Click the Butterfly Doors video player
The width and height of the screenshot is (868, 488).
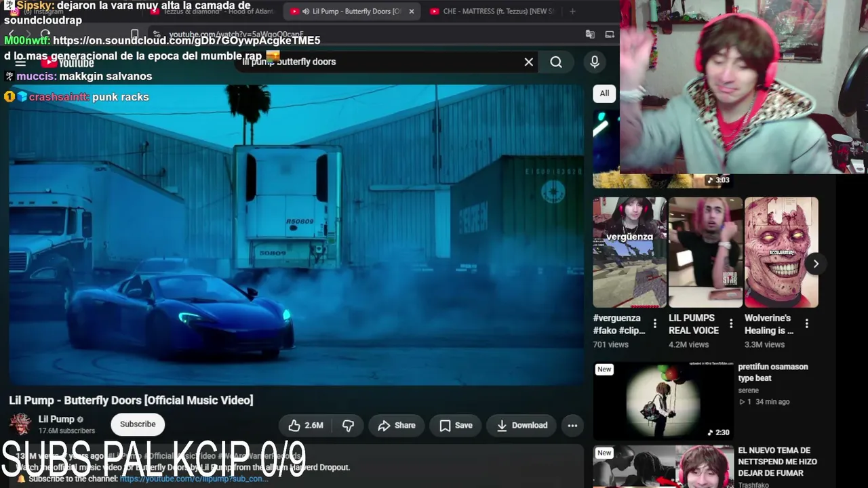296,235
